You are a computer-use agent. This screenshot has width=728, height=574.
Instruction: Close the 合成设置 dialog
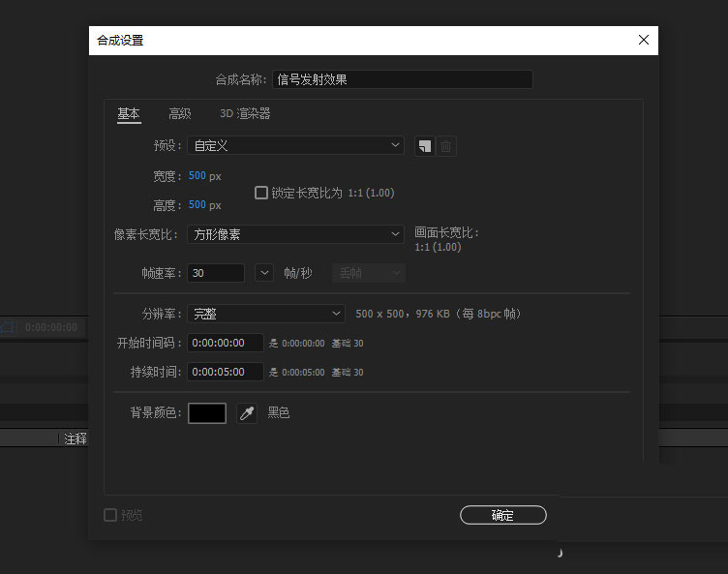click(643, 40)
